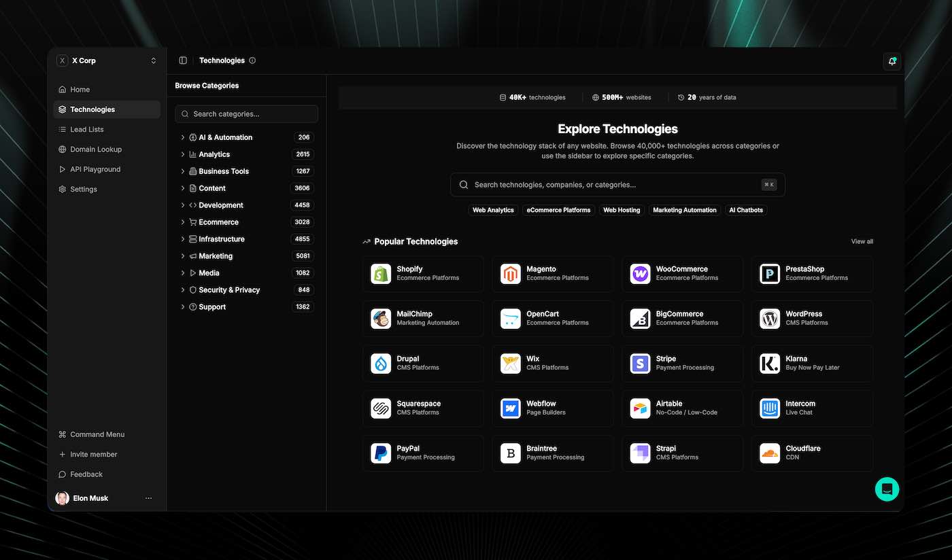Click the Webflow logo icon
This screenshot has height=560, width=952.
(511, 408)
